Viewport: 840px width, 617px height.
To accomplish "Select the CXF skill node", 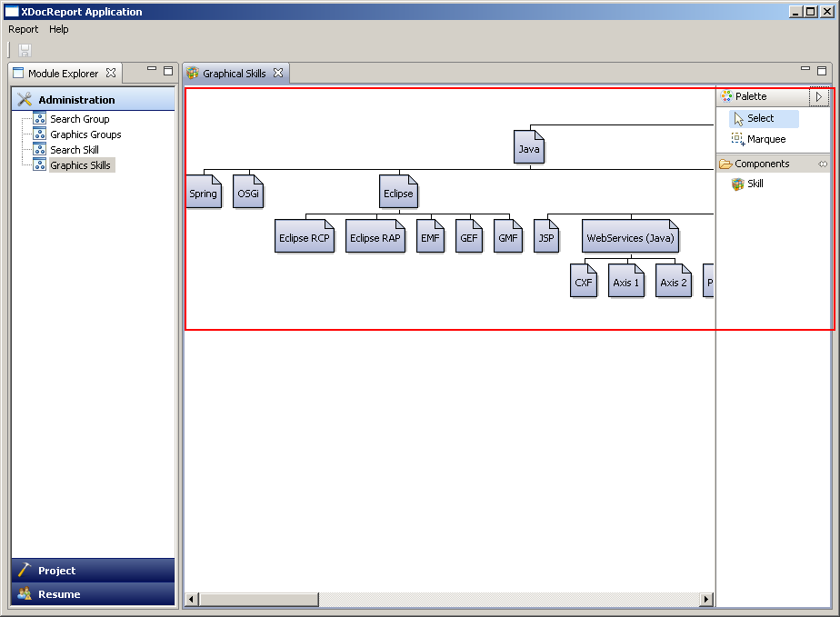I will coord(584,280).
